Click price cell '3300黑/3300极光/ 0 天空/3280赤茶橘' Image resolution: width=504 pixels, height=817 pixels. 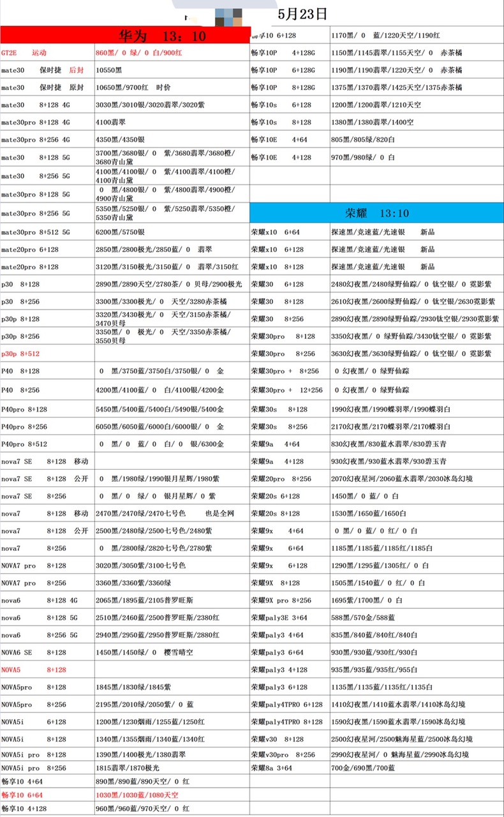point(172,301)
